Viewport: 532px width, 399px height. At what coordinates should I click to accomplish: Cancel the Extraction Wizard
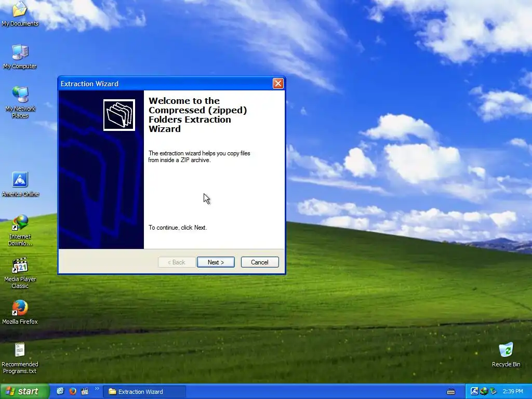[x=260, y=262]
